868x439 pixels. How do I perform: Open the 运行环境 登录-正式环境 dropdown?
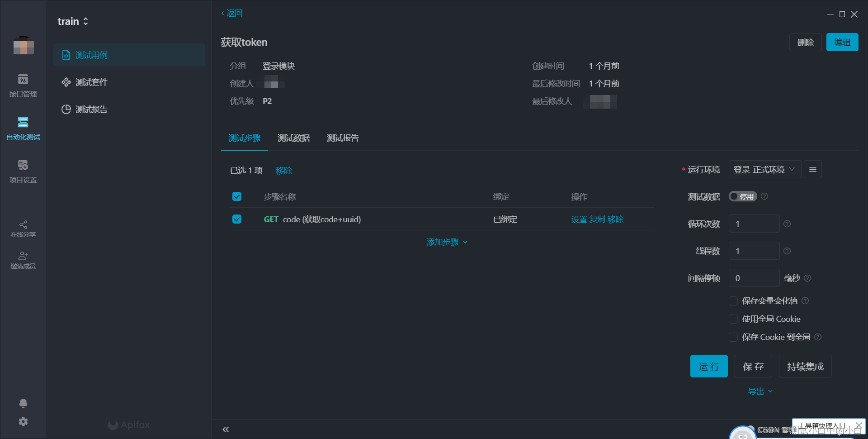pos(765,170)
